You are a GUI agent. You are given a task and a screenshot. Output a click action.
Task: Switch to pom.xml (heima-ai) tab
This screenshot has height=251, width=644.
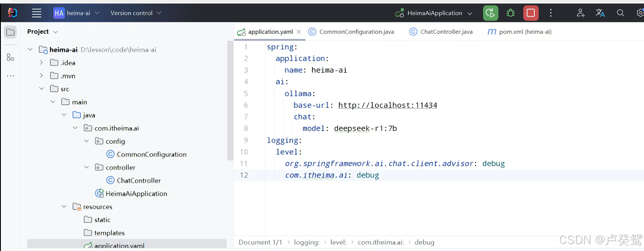(519, 32)
